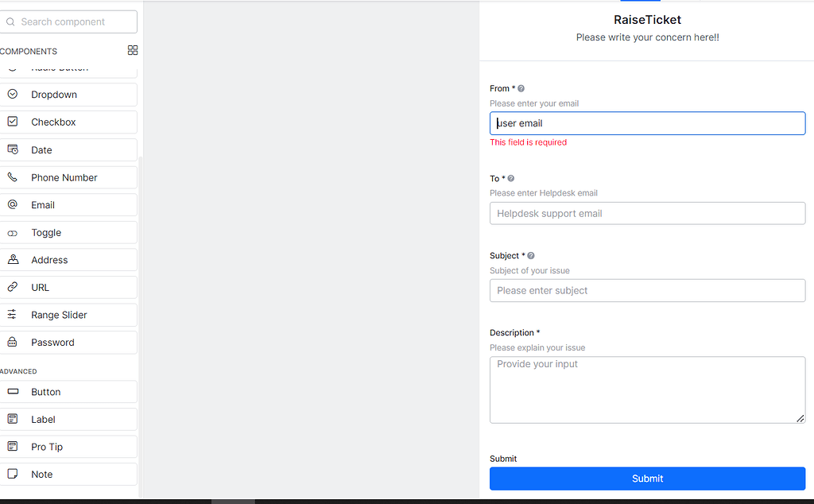Select the Pro Tip component under ADVANCED
The width and height of the screenshot is (814, 504).
46,446
